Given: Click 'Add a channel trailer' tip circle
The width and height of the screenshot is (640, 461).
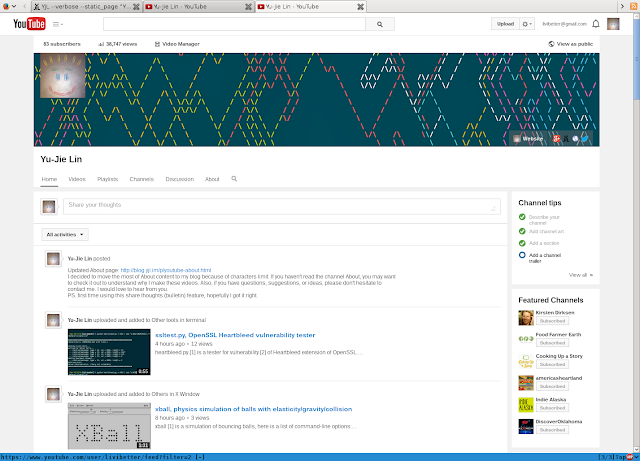Looking at the screenshot, I should [522, 255].
